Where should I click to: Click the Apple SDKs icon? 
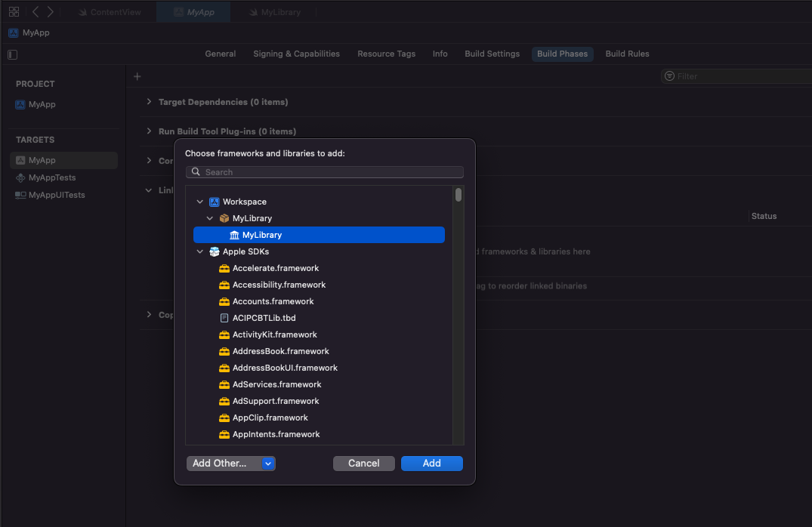point(214,251)
